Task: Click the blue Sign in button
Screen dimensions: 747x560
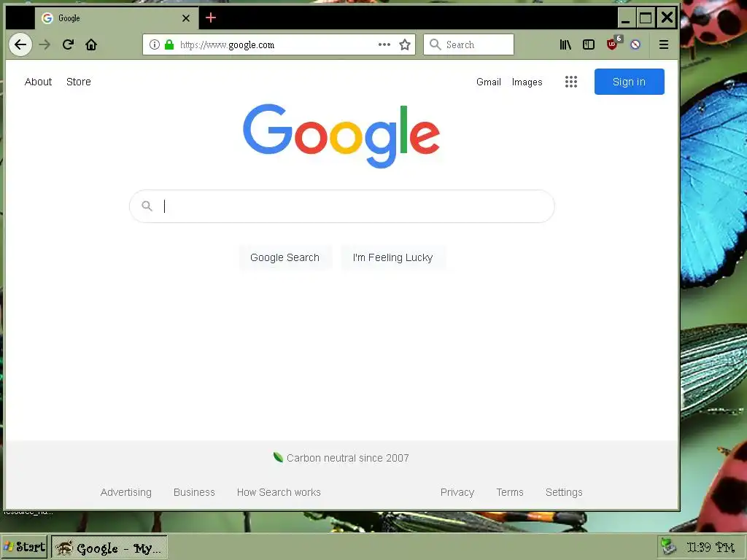Action: pos(629,82)
